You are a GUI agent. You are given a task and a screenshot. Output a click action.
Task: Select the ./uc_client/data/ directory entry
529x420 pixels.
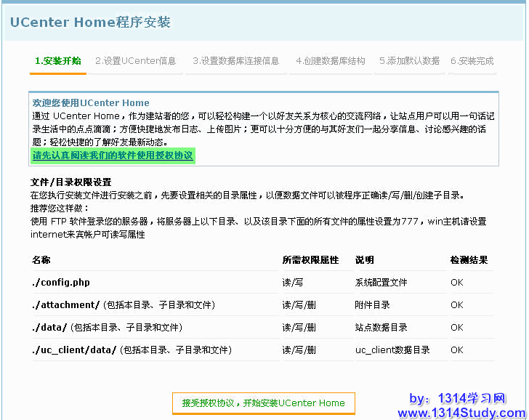[x=74, y=350]
